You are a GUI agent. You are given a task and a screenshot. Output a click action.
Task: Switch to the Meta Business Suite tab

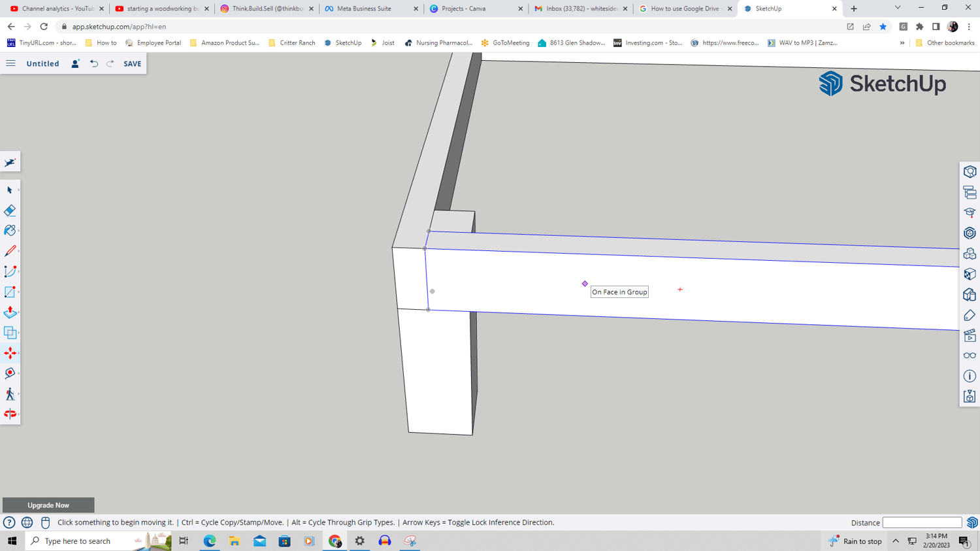tap(371, 8)
